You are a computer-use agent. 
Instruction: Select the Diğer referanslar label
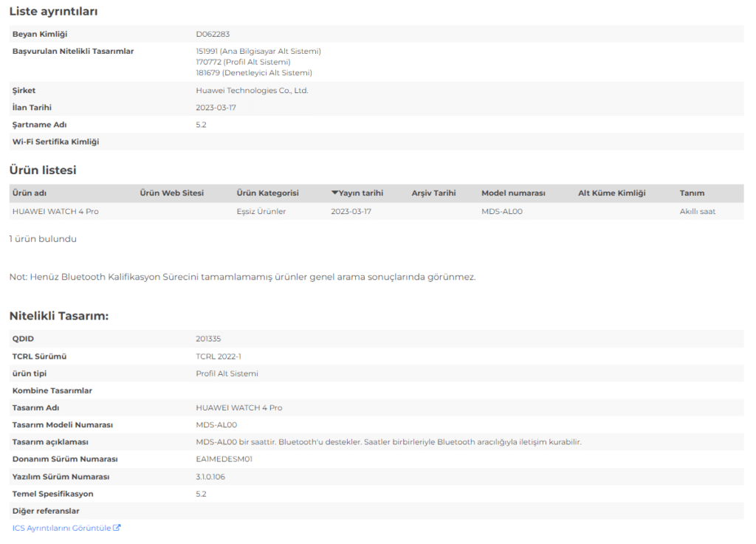pos(46,511)
